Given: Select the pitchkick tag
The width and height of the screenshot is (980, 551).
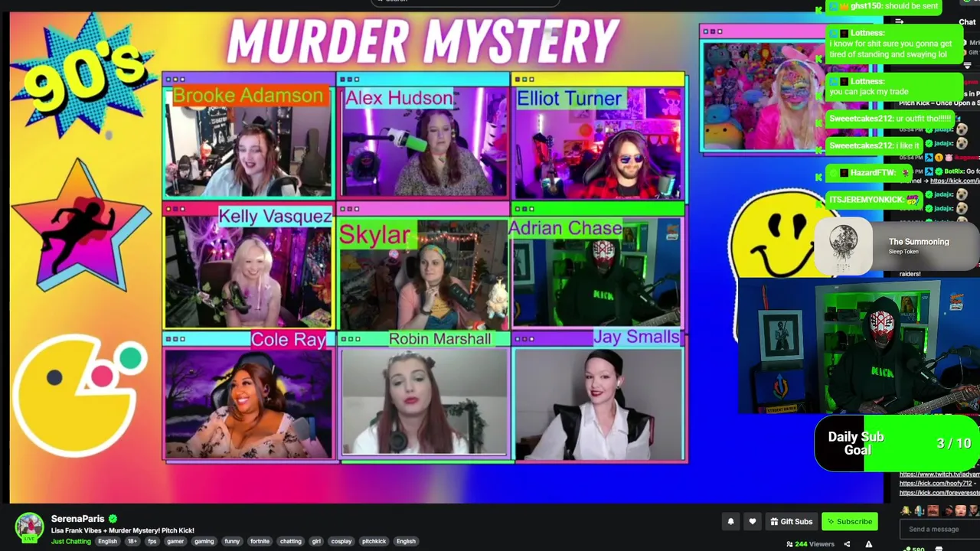Looking at the screenshot, I should tap(374, 541).
